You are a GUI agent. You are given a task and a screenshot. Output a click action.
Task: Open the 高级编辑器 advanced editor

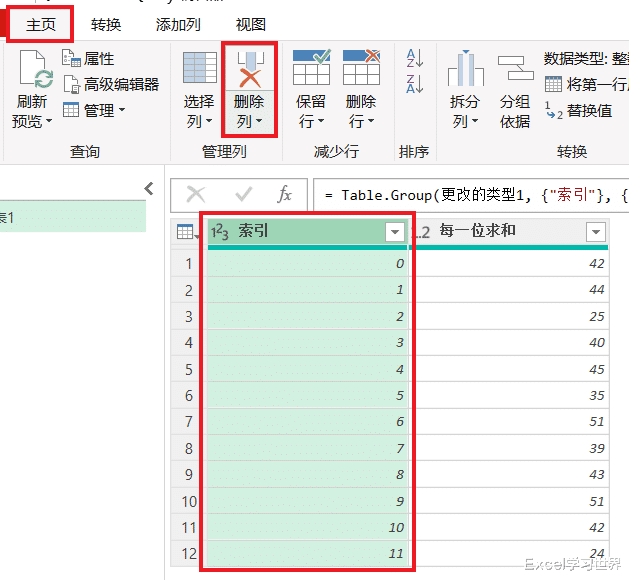[x=111, y=84]
